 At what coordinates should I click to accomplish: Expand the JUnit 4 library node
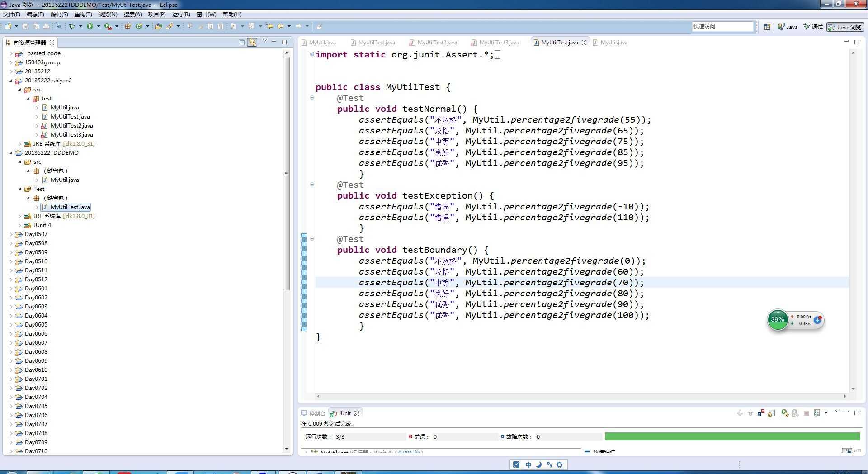tap(20, 225)
